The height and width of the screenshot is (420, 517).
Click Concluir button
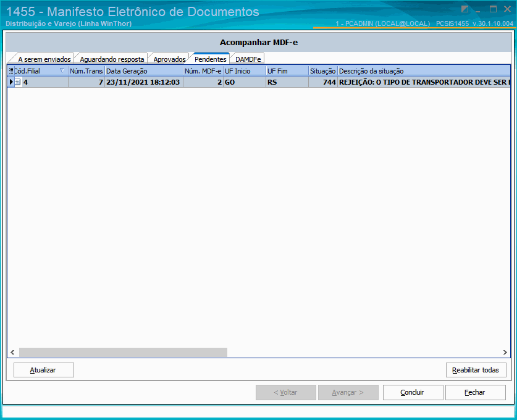coord(413,392)
